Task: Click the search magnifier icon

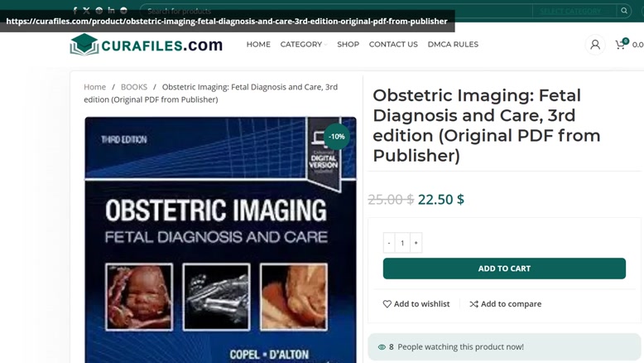Action: coord(624,11)
